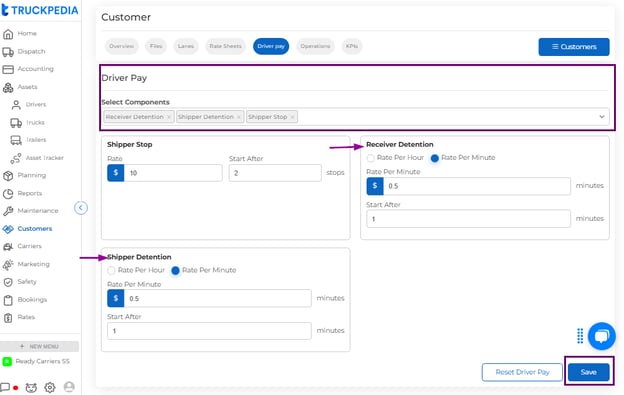Select Rate Per Hour for Receiver Detention
The image size is (624, 395).
[x=370, y=158]
